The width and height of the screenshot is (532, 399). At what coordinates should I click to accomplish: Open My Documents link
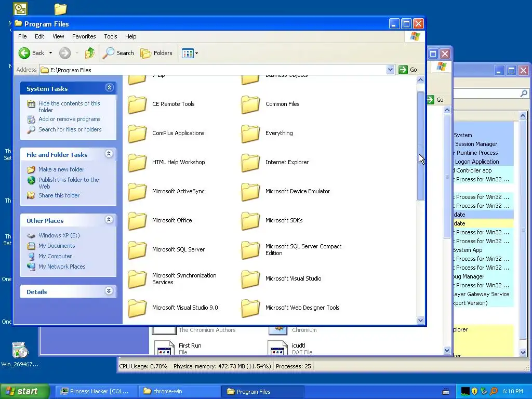pos(56,246)
